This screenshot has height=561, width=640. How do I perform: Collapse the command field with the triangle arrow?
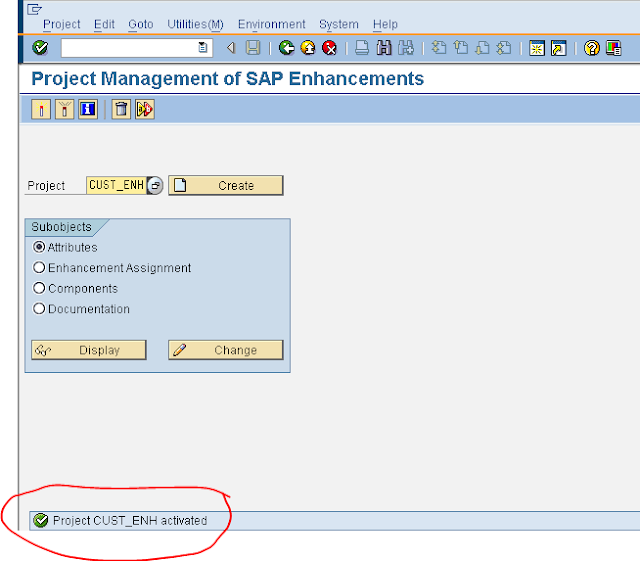click(x=231, y=48)
